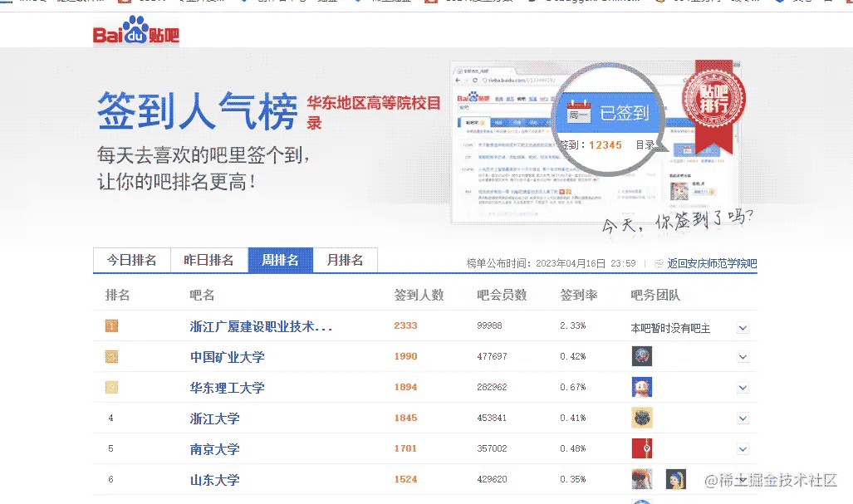Click member count 429620

tap(492, 479)
